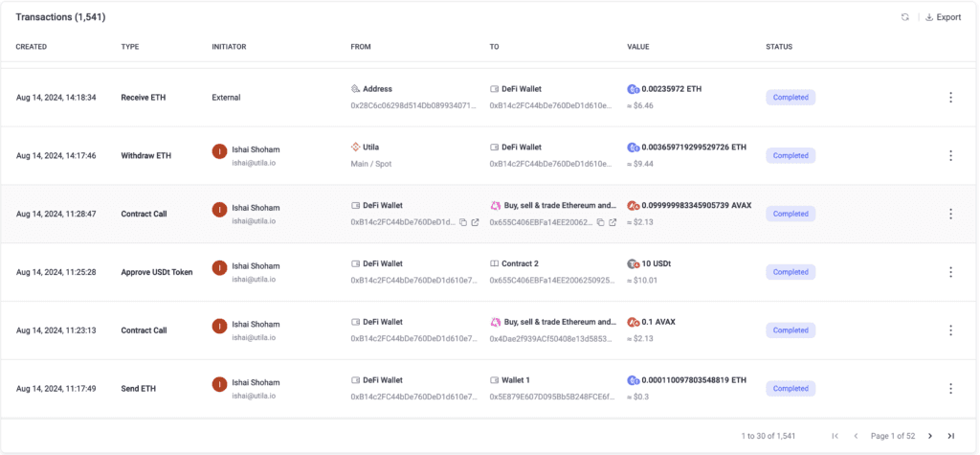Select the Send ETH transaction type
Image resolution: width=980 pixels, height=455 pixels.
138,389
